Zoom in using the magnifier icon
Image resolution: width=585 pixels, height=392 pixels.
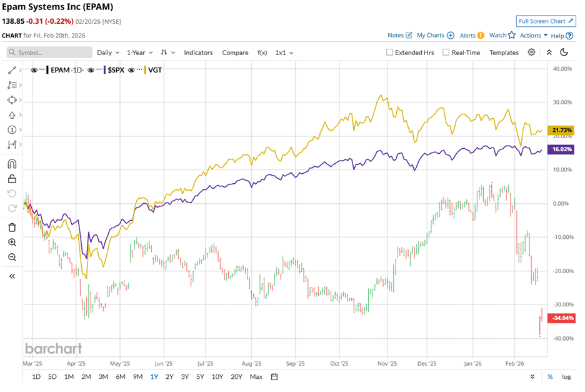click(12, 242)
